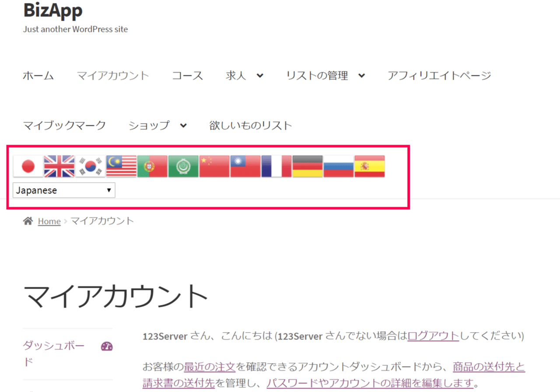Open the コース menu item
Screen dimensions: 560x392
pyautogui.click(x=187, y=76)
